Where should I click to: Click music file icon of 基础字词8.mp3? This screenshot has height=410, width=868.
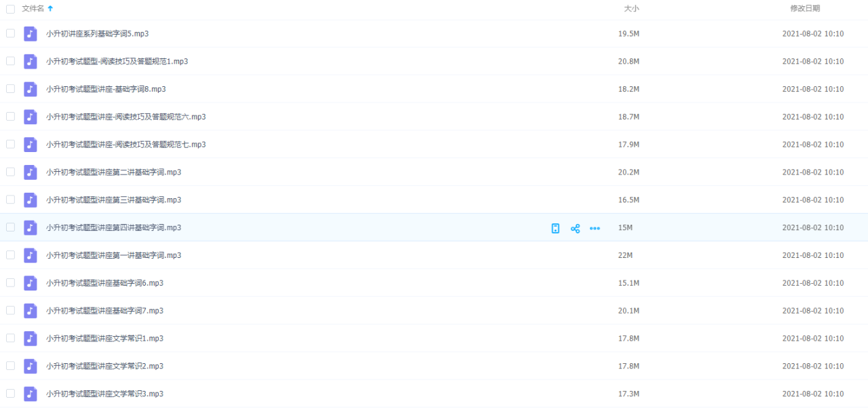point(31,89)
